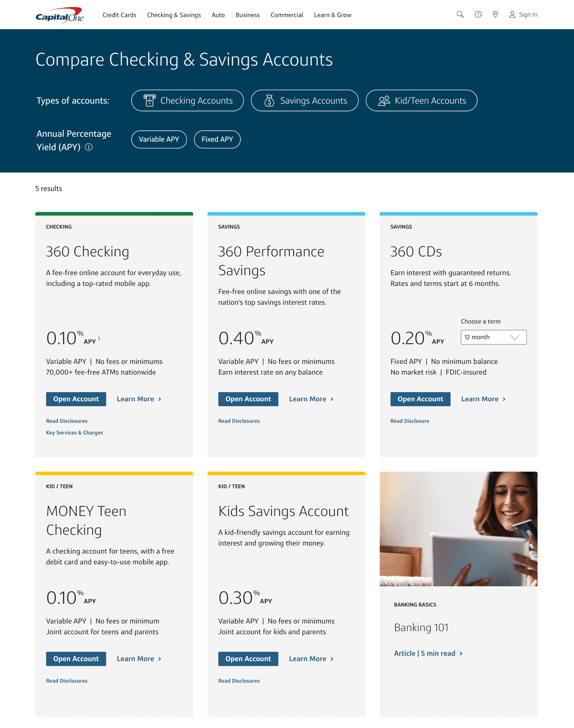Toggle the Savings Accounts filter
This screenshot has width=574, height=728.
pos(304,100)
